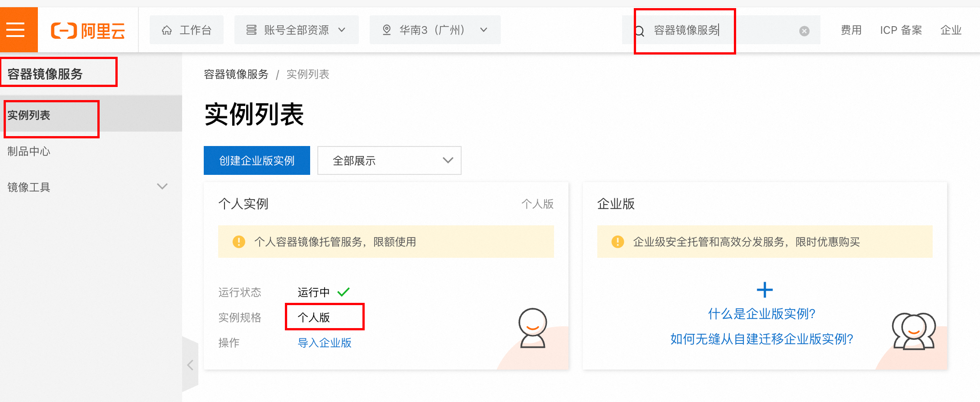Click the plus icon in 企业版 card

[765, 290]
